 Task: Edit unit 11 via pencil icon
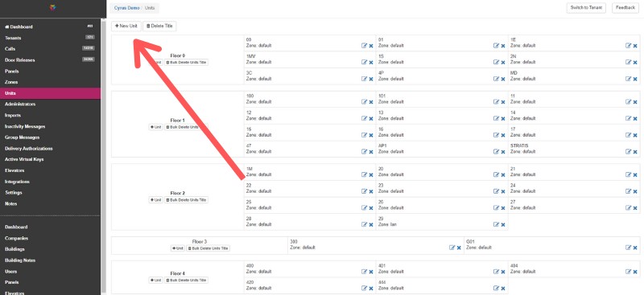coord(629,102)
